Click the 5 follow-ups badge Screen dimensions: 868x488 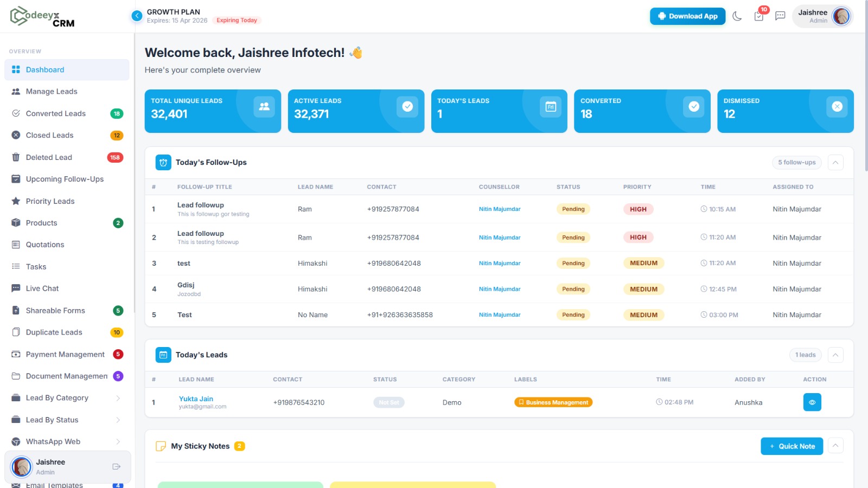coord(797,163)
